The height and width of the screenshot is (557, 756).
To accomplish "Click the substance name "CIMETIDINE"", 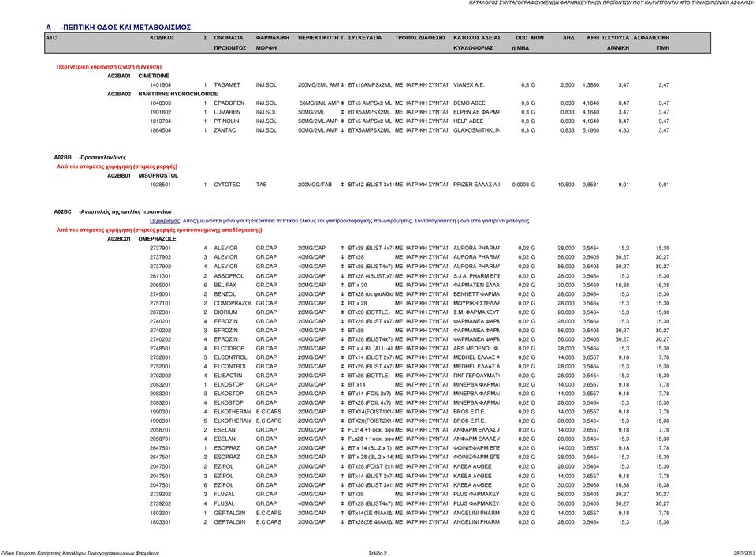I will (x=154, y=76).
